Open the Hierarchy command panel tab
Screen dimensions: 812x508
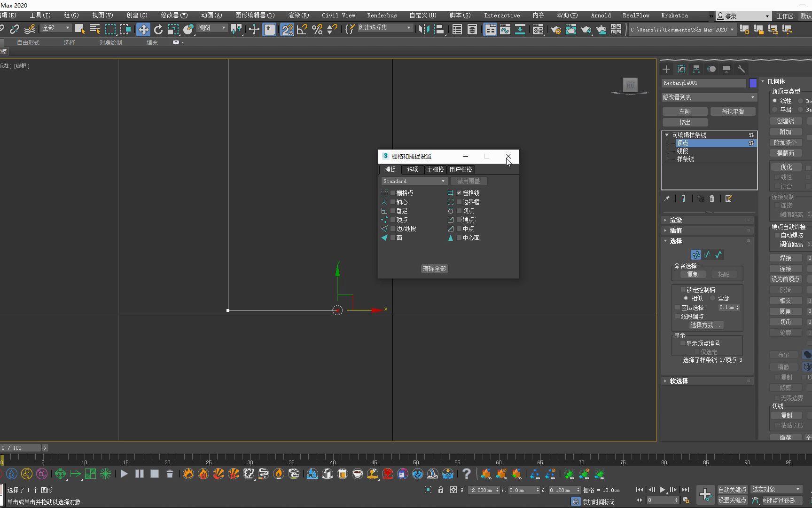click(696, 69)
